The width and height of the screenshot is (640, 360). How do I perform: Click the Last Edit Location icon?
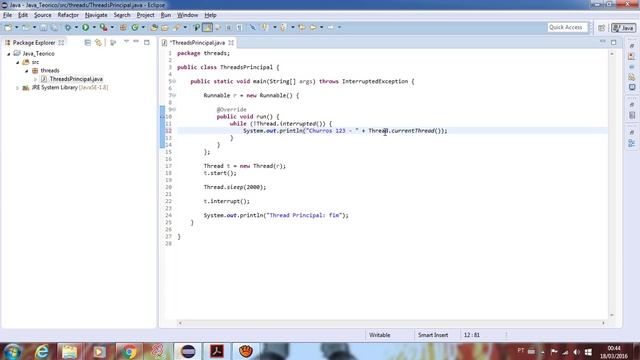coord(302,27)
